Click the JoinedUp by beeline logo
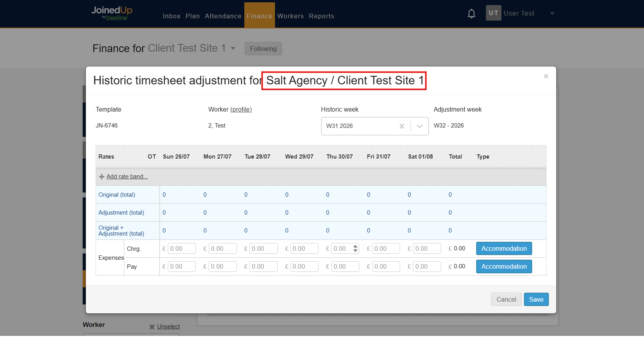The width and height of the screenshot is (644, 360). tap(112, 13)
